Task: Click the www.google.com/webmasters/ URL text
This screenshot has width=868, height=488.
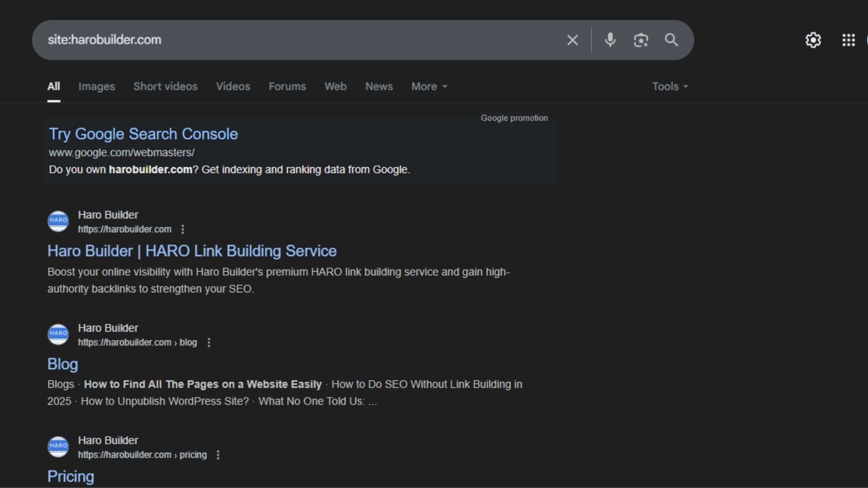Action: (122, 153)
